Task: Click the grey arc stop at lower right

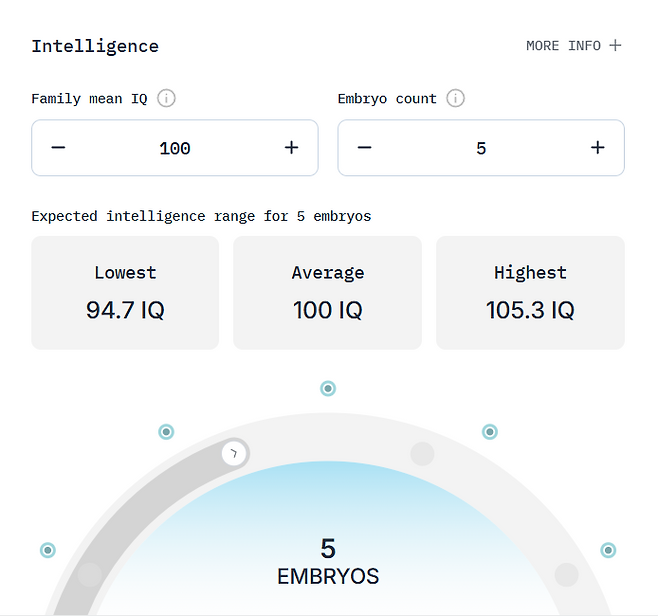Action: pyautogui.click(x=567, y=575)
